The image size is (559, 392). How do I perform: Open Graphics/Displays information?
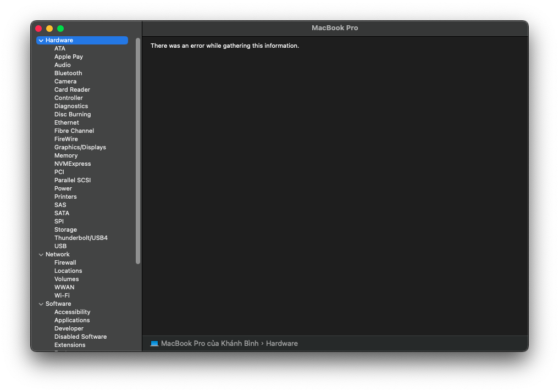[x=80, y=147]
